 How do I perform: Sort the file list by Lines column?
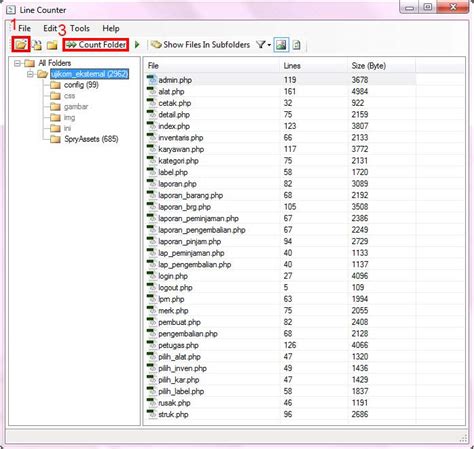click(x=292, y=66)
